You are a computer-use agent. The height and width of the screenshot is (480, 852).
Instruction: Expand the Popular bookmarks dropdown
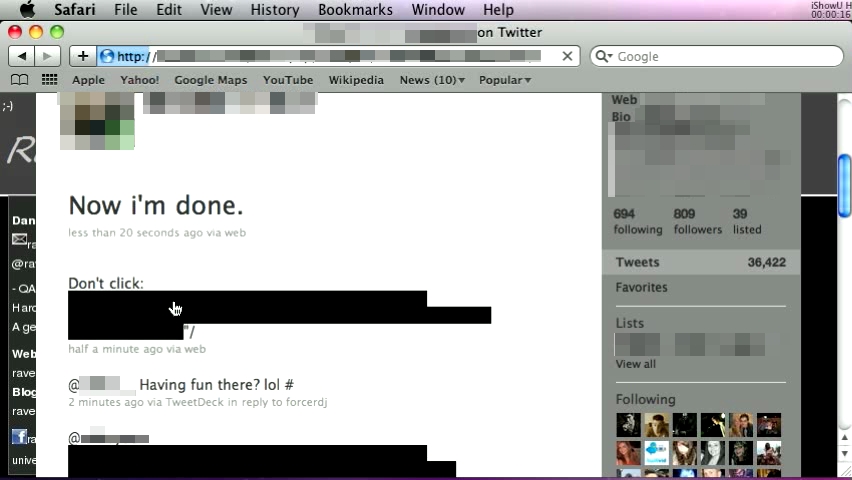[x=504, y=80]
